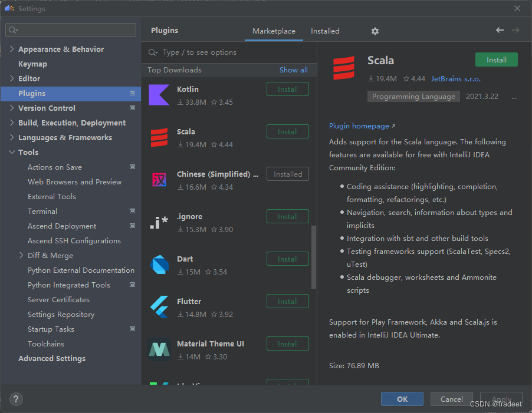This screenshot has width=532, height=413.
Task: Open Server Certificates settings
Action: pos(59,300)
